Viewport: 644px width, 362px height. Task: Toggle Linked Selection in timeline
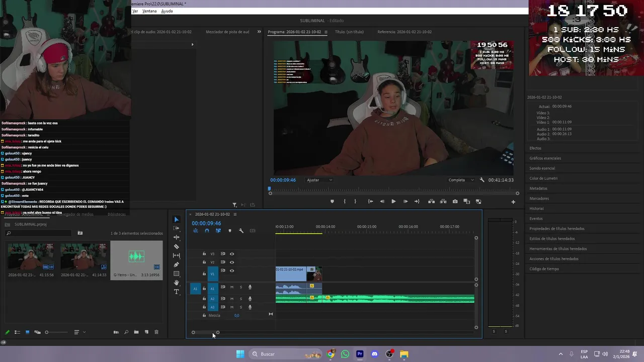coord(218,231)
